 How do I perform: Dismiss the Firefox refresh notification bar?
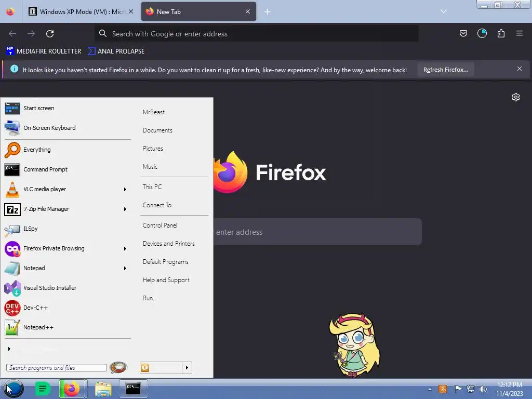(x=520, y=69)
